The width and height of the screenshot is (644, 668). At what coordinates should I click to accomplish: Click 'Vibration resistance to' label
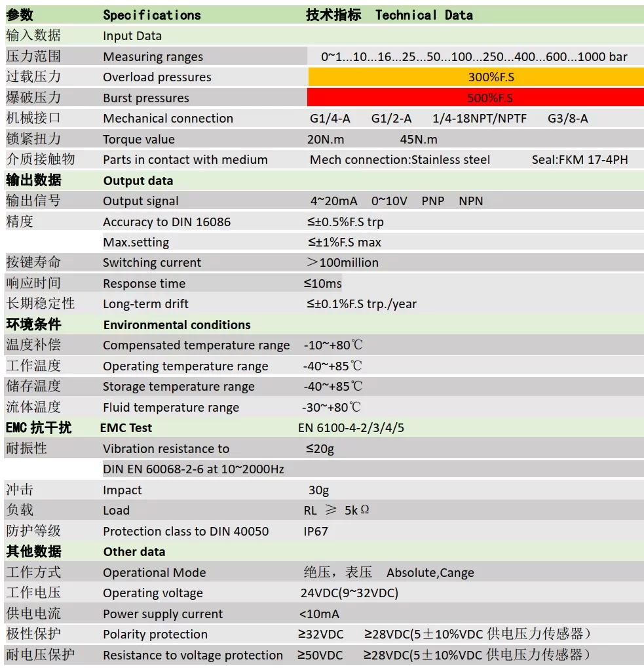tap(166, 448)
